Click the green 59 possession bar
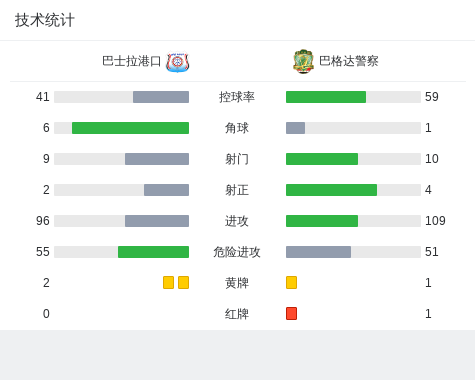The height and width of the screenshot is (380, 475). (x=326, y=97)
